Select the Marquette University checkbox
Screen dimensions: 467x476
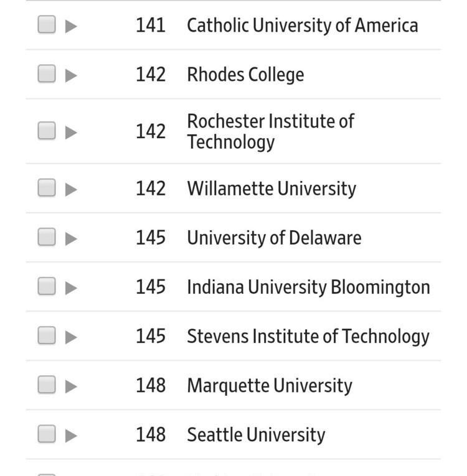47,385
